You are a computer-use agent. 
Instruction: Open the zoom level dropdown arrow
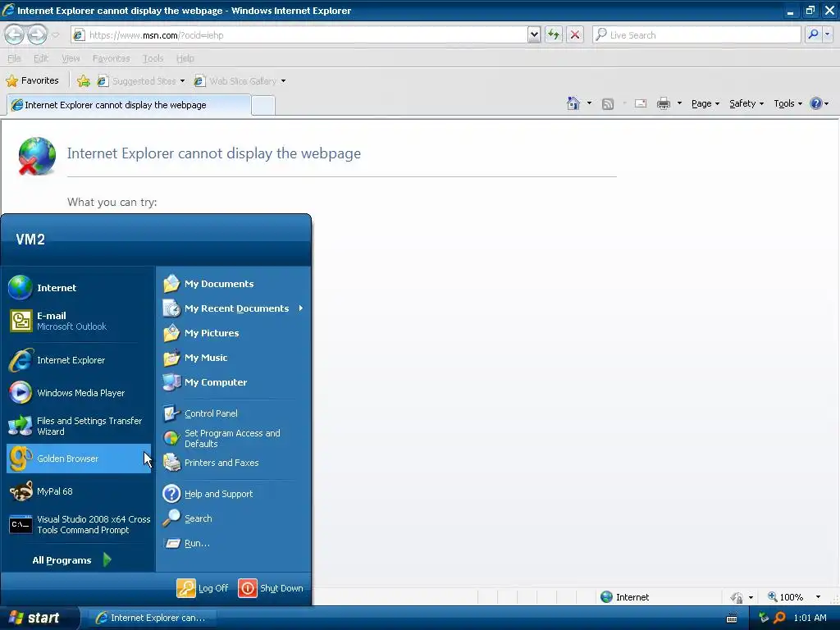[818, 597]
